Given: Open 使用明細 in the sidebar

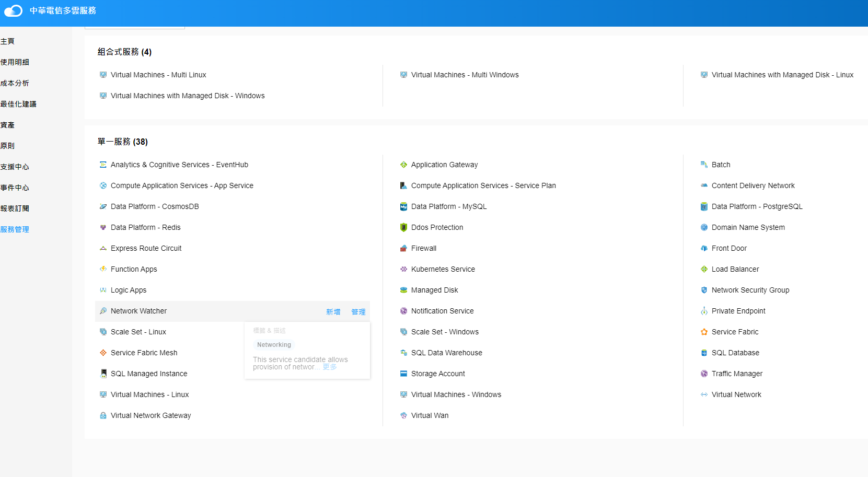Looking at the screenshot, I should [15, 62].
